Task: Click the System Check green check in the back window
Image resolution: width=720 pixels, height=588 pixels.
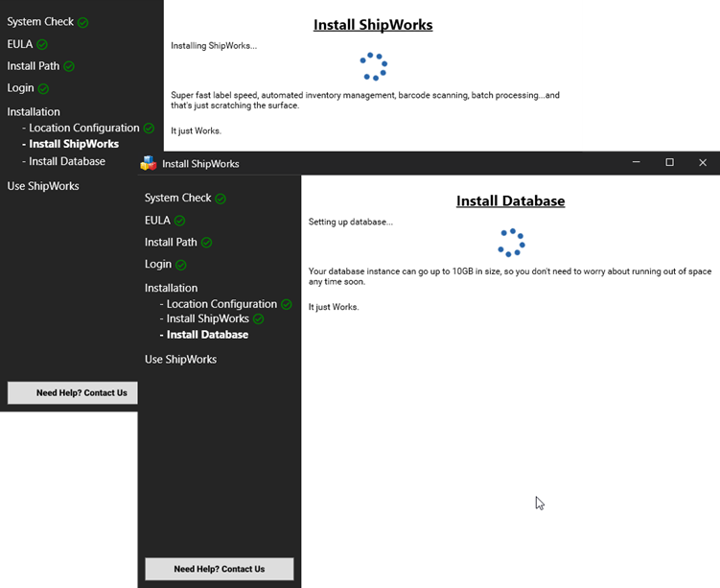Action: (82, 22)
